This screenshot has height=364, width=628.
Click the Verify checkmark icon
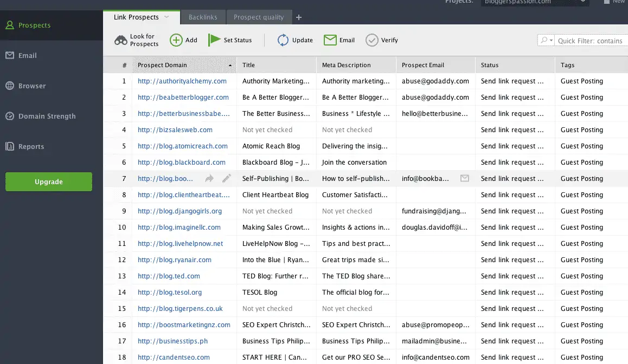click(371, 40)
